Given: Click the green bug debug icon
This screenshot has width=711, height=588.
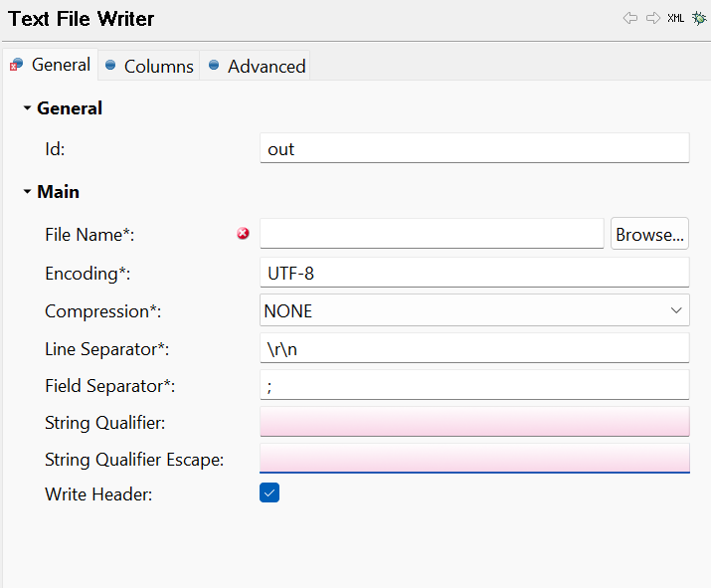Looking at the screenshot, I should tap(699, 18).
